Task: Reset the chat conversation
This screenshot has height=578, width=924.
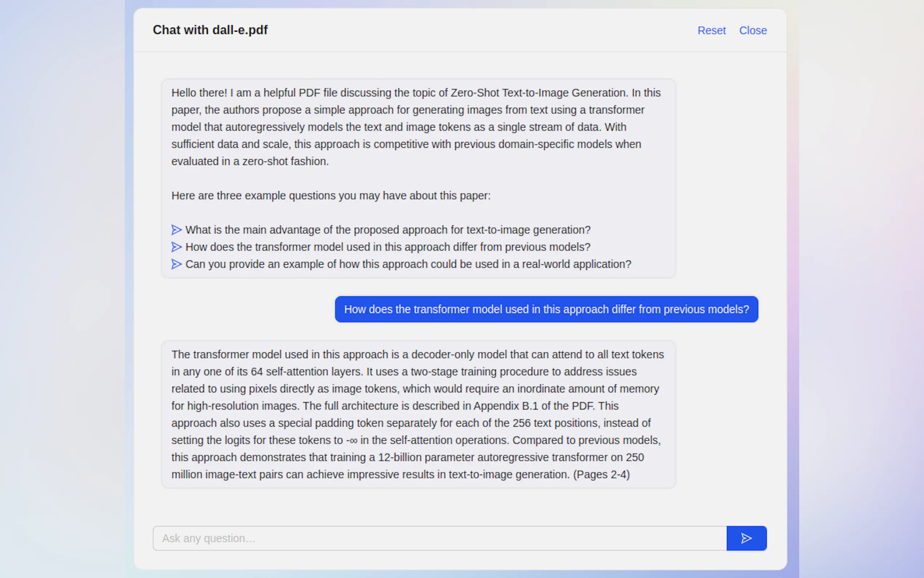Action: click(x=711, y=30)
